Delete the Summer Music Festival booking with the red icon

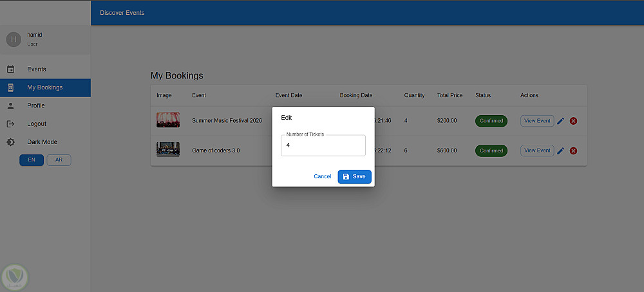573,121
